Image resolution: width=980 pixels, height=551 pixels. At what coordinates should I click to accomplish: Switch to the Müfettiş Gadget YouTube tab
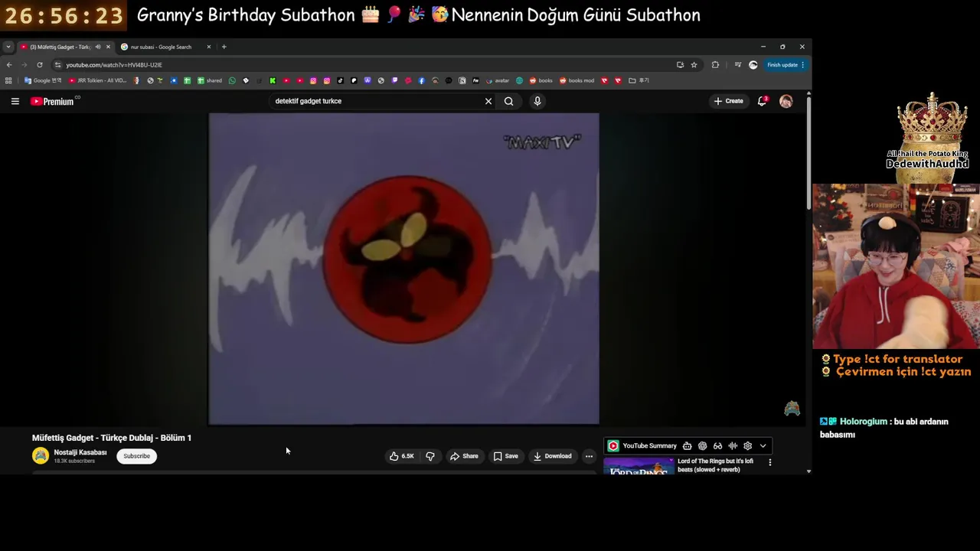click(60, 47)
